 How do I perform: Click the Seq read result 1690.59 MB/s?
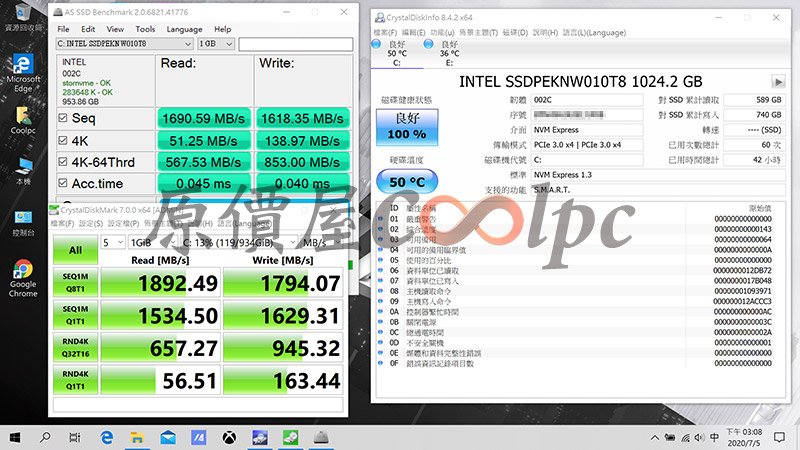click(204, 118)
